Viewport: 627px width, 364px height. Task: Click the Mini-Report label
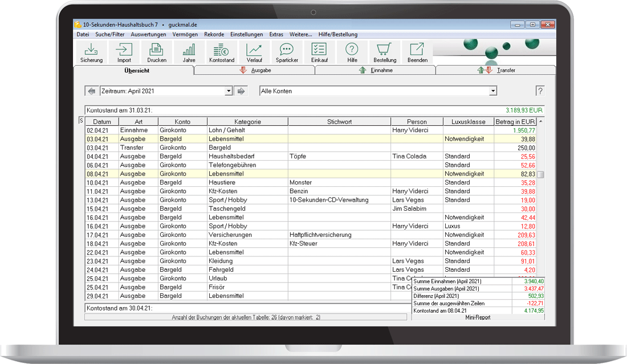click(x=478, y=317)
